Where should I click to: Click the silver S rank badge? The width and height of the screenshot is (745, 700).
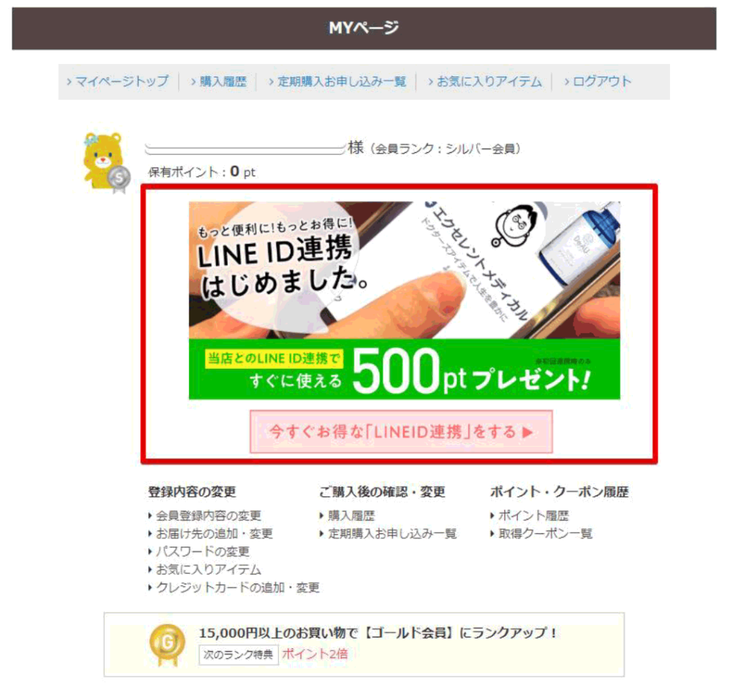click(119, 180)
